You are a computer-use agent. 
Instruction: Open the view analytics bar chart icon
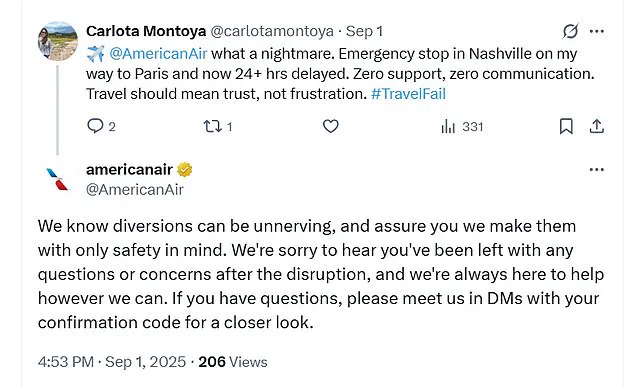(448, 127)
